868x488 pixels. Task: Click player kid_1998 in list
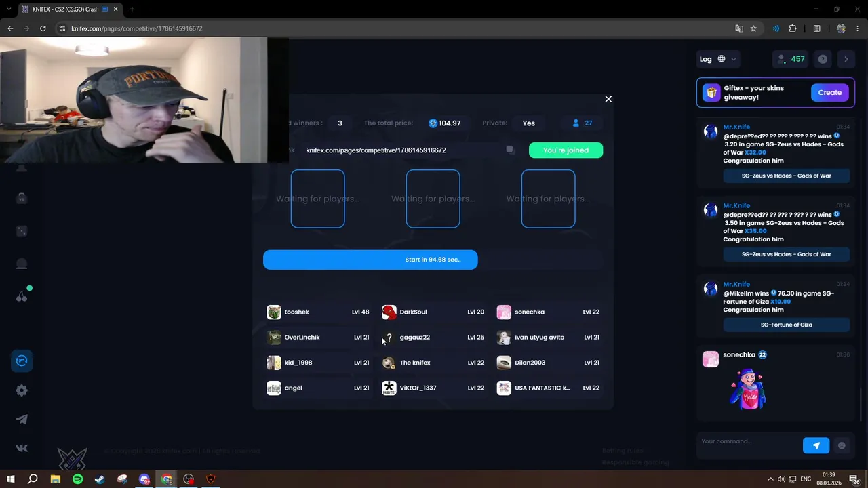point(318,363)
